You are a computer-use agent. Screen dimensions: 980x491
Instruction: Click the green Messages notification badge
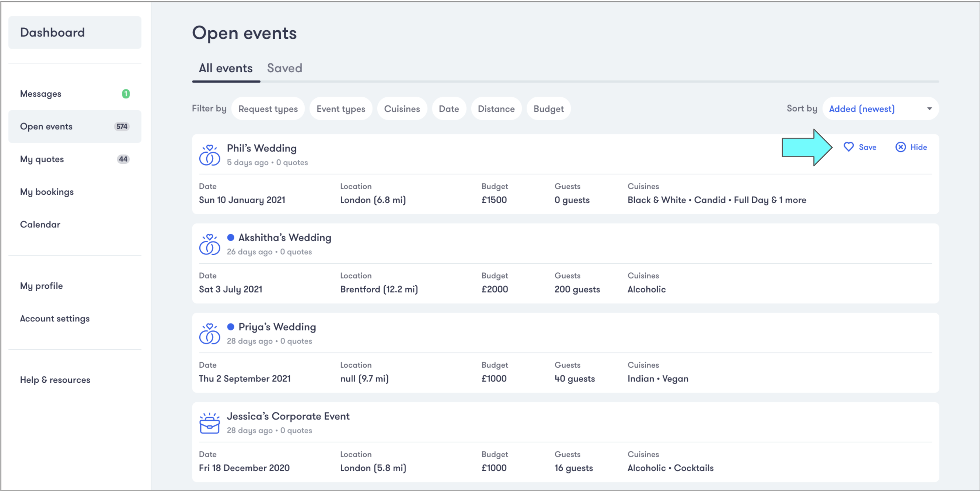pyautogui.click(x=126, y=94)
